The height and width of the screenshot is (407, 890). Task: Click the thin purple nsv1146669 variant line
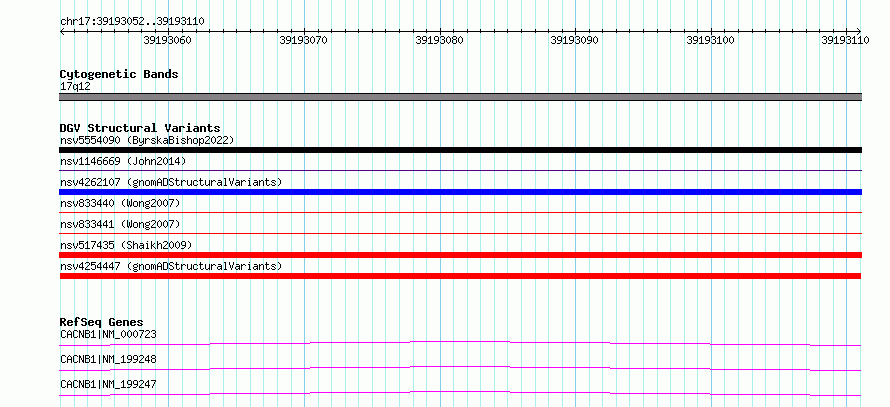tap(460, 170)
